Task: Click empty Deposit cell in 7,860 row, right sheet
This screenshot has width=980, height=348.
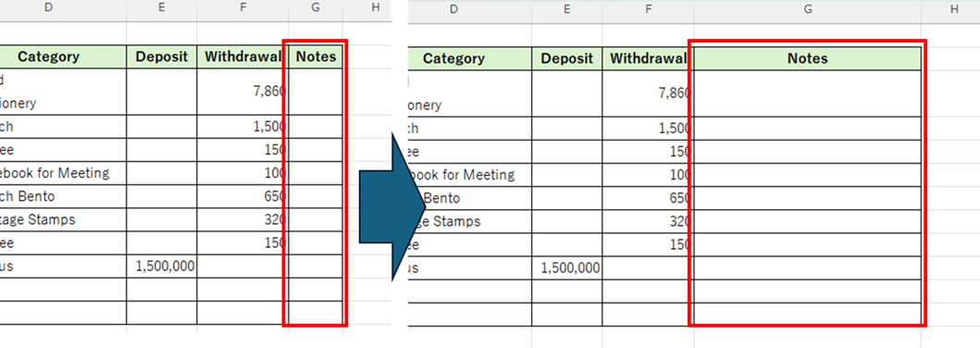Action: pyautogui.click(x=567, y=93)
